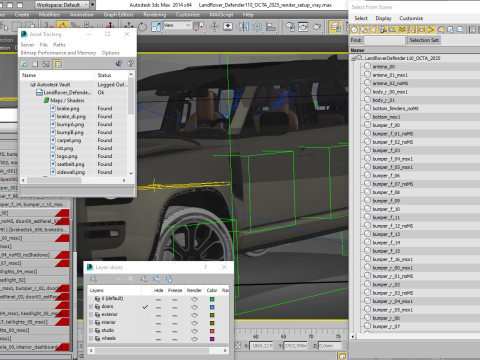This screenshot has width=480, height=360.
Task: Open Paths menu in Asset Tracking
Action: [59, 45]
